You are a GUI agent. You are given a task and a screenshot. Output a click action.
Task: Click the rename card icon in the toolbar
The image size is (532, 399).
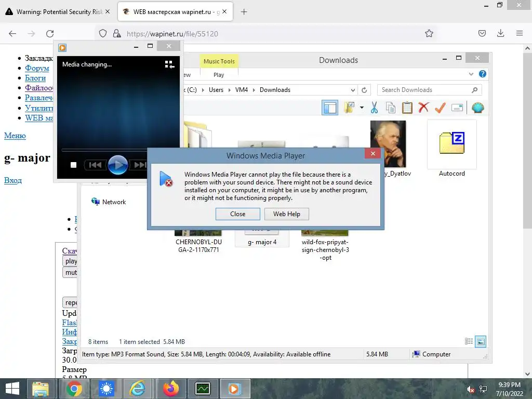tap(457, 108)
